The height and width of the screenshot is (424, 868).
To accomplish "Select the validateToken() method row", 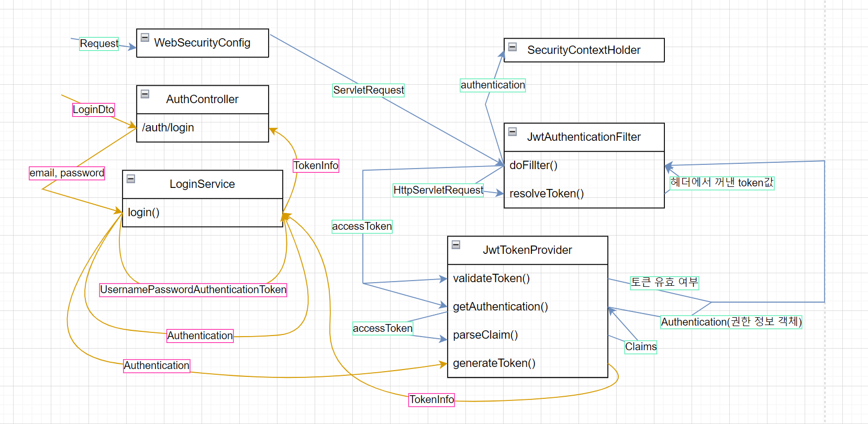I will pyautogui.click(x=528, y=278).
